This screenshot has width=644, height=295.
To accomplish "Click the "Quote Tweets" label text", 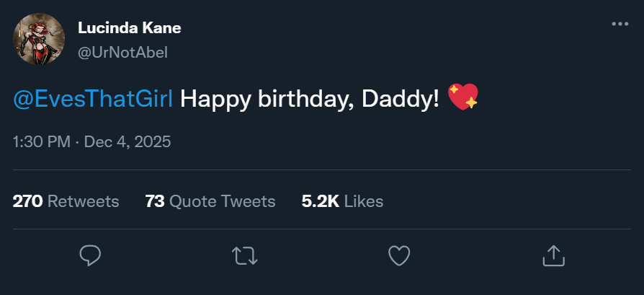I will [222, 201].
